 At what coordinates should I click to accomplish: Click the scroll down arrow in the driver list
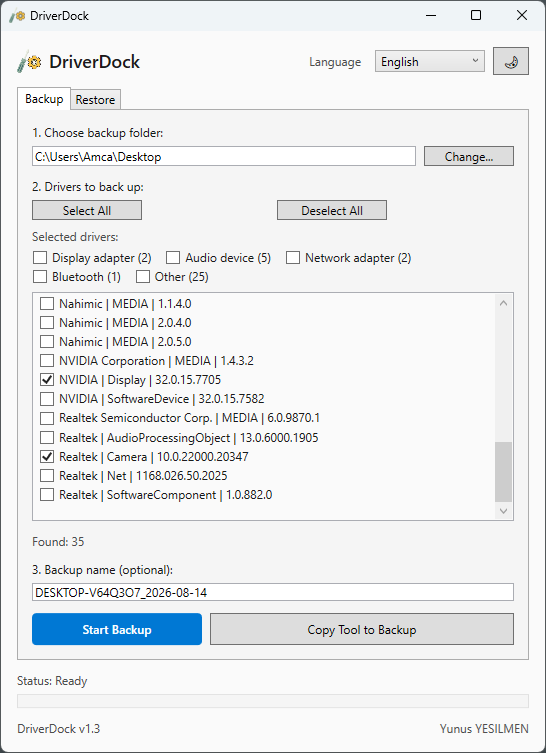tap(503, 511)
